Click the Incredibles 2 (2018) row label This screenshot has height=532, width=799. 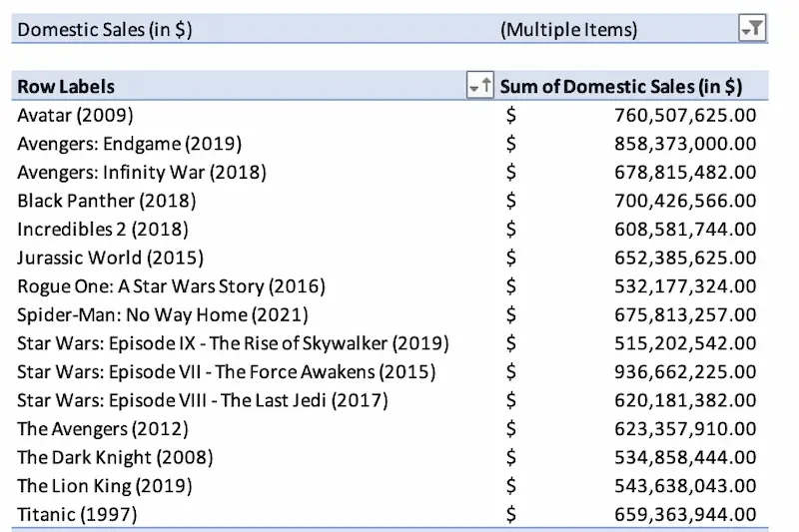coord(103,230)
